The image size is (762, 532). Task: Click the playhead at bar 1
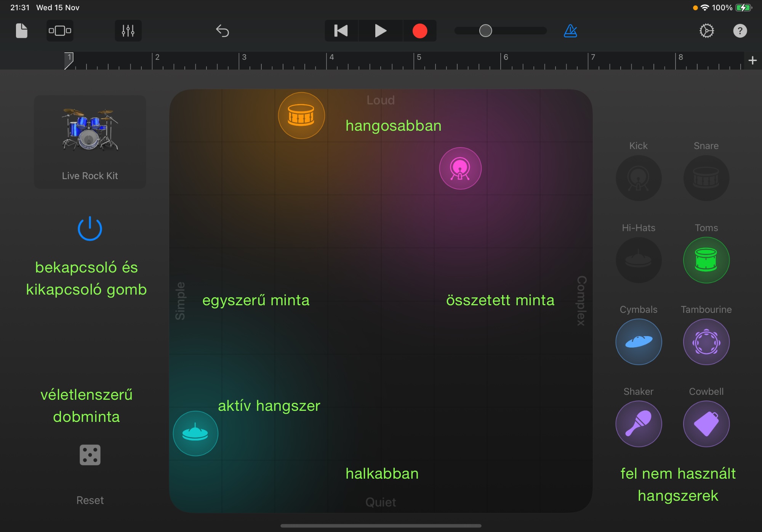point(69,61)
